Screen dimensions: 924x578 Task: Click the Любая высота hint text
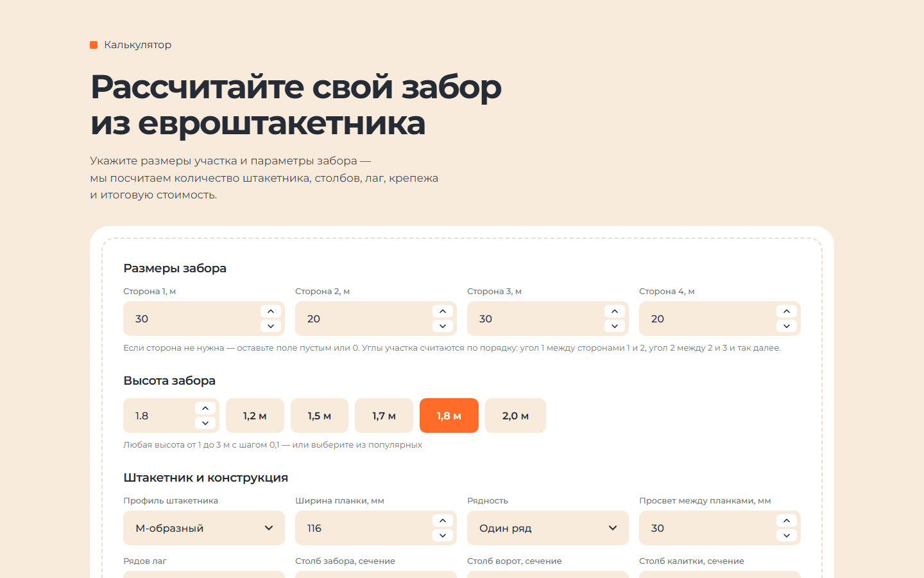[273, 445]
